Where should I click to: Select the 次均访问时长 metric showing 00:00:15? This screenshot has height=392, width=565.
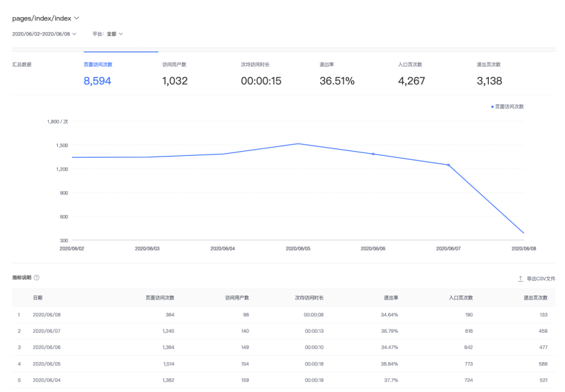261,75
